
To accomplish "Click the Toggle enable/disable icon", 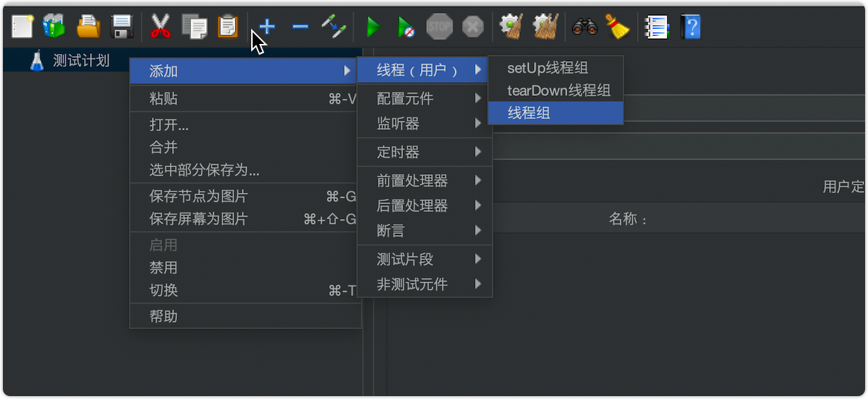I will click(x=334, y=27).
